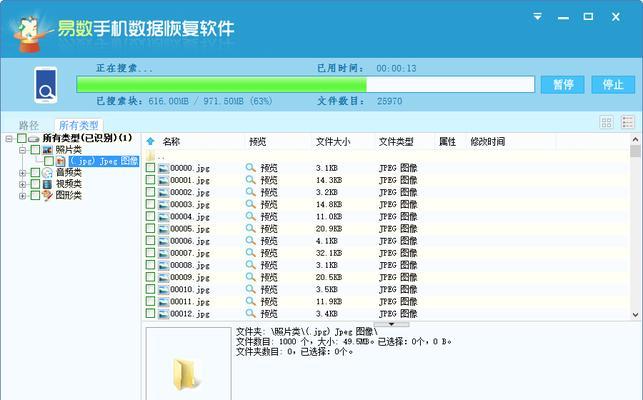Click the image file icon of 00011.jpg
This screenshot has height=400, width=643.
tap(164, 302)
